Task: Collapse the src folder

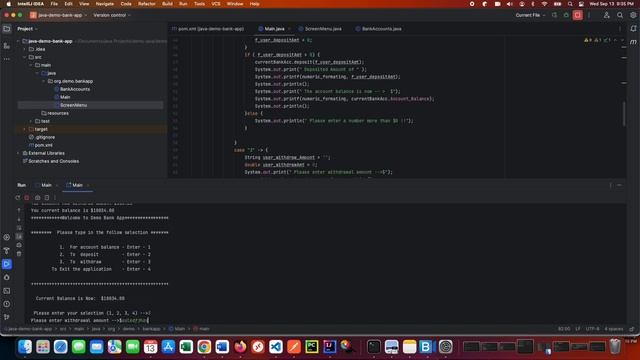Action: pos(24,57)
